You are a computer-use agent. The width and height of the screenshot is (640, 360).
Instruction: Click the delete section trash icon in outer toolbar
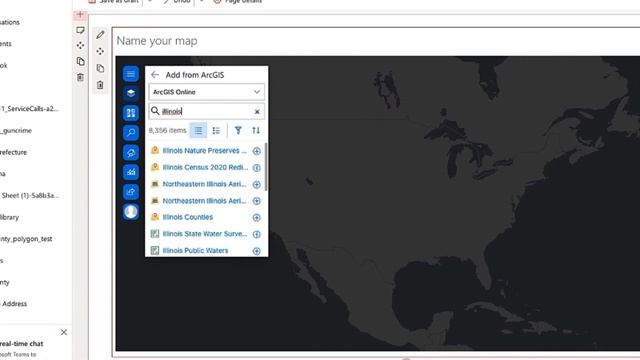80,77
